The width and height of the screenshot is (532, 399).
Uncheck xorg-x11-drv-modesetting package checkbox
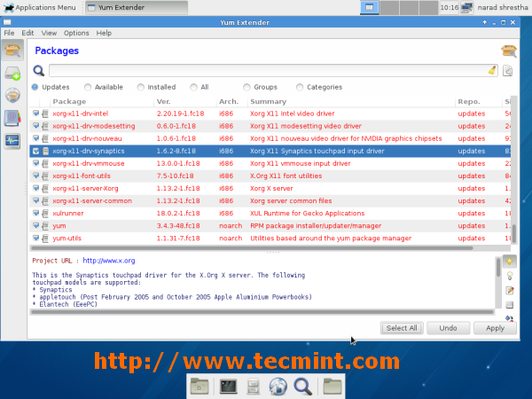pyautogui.click(x=35, y=126)
